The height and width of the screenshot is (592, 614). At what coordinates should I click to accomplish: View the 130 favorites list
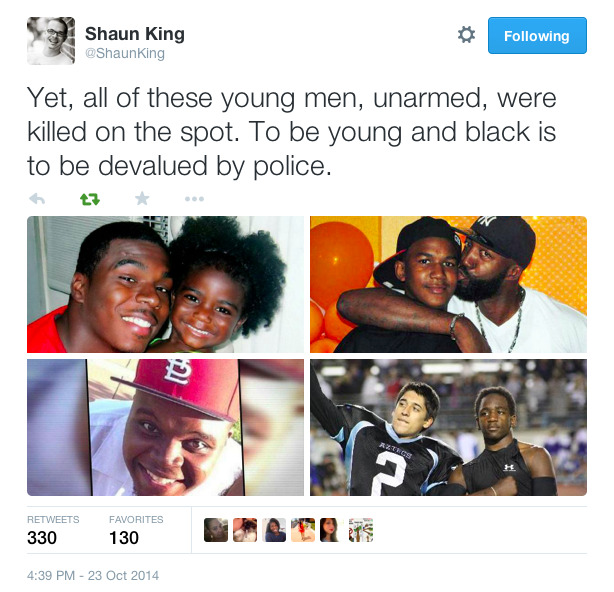136,531
